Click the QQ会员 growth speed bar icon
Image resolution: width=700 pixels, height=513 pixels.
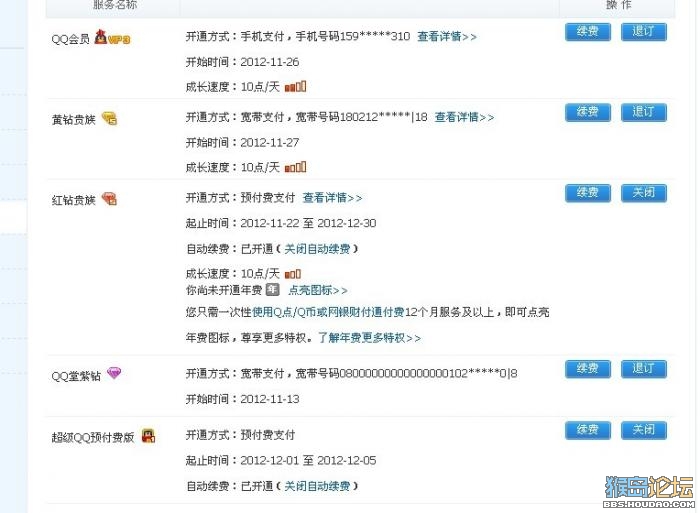tap(295, 86)
